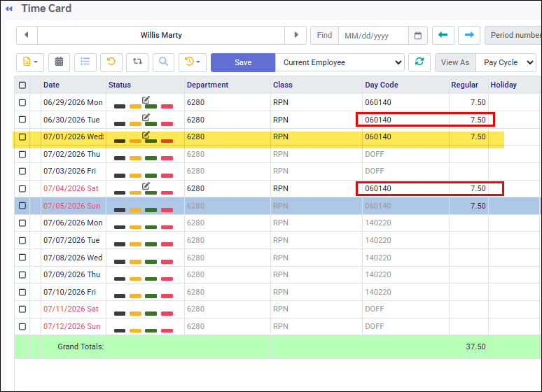Open the document icon dropdown menu
The width and height of the screenshot is (542, 392).
pos(30,62)
